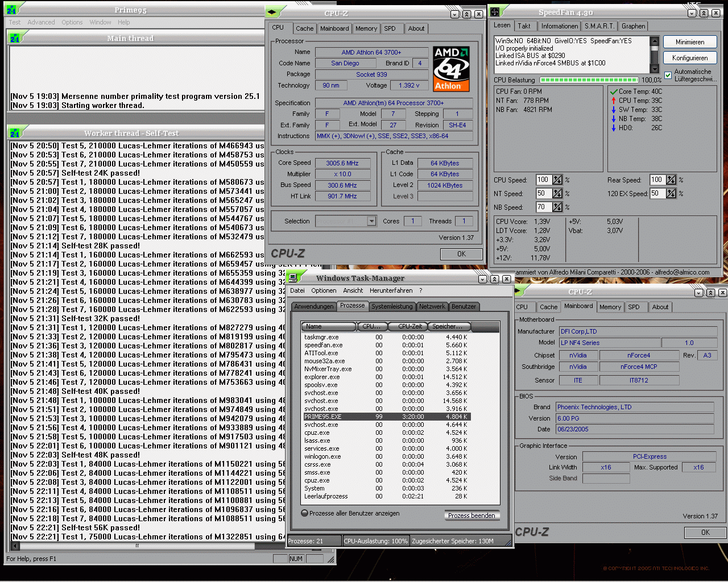Click the Main thread window icon
Viewport: 728px width, 582px height.
coord(15,38)
